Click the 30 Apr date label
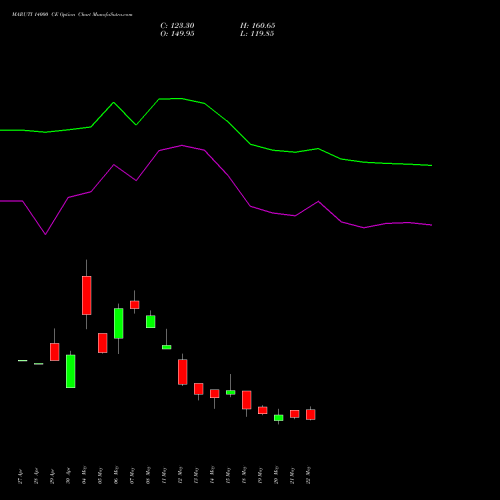Image resolution: width=500 pixels, height=500 pixels. pyautogui.click(x=68, y=476)
